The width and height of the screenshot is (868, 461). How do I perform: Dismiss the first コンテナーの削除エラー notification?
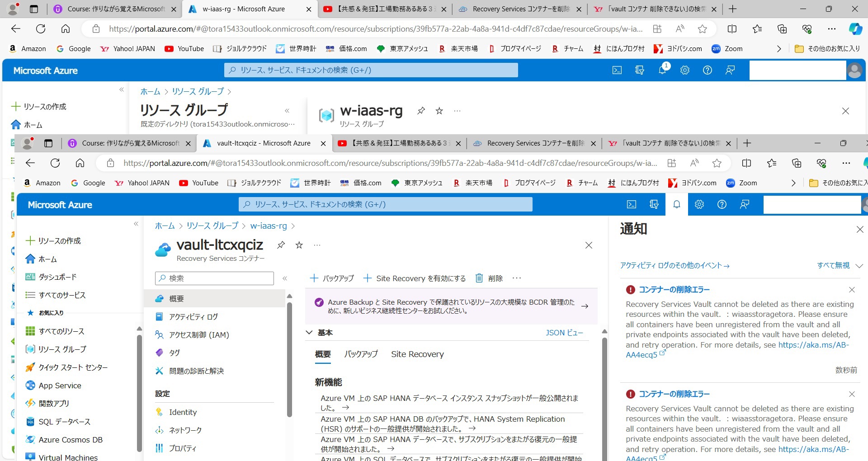(x=852, y=290)
